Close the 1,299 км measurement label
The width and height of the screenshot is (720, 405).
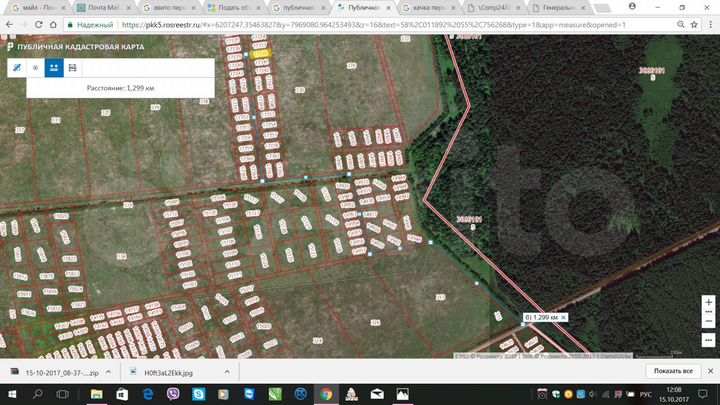pos(563,317)
